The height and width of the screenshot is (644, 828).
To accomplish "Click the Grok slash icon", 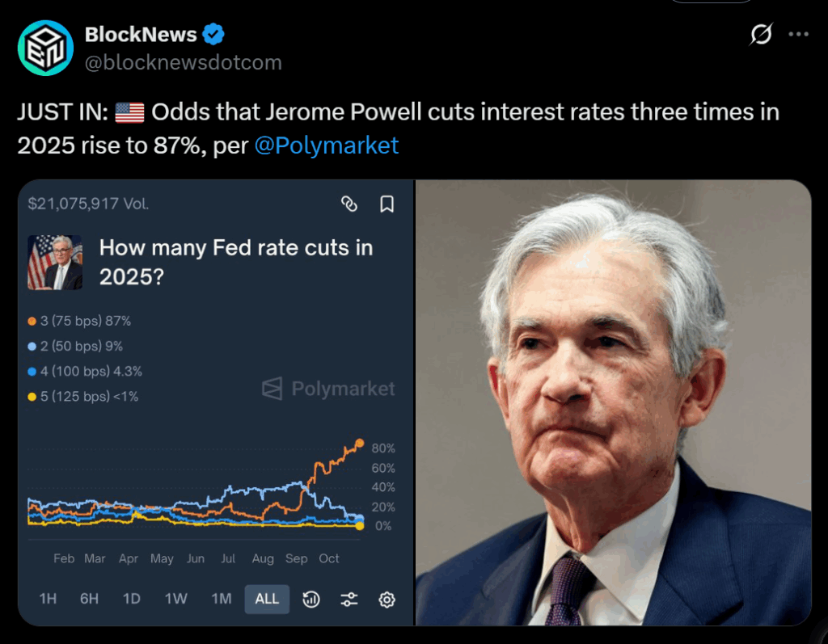I will click(760, 35).
